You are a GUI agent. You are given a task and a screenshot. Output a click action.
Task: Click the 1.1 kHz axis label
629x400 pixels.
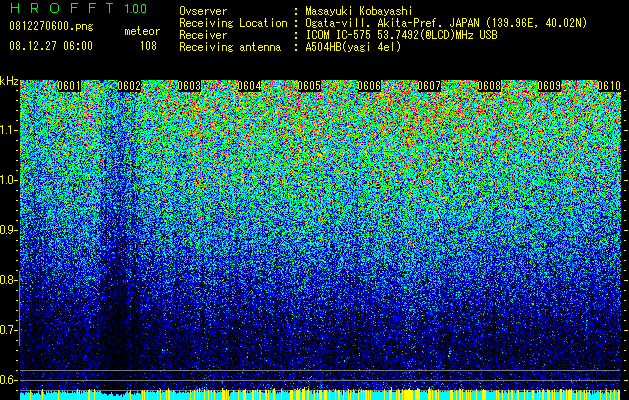(x=9, y=130)
